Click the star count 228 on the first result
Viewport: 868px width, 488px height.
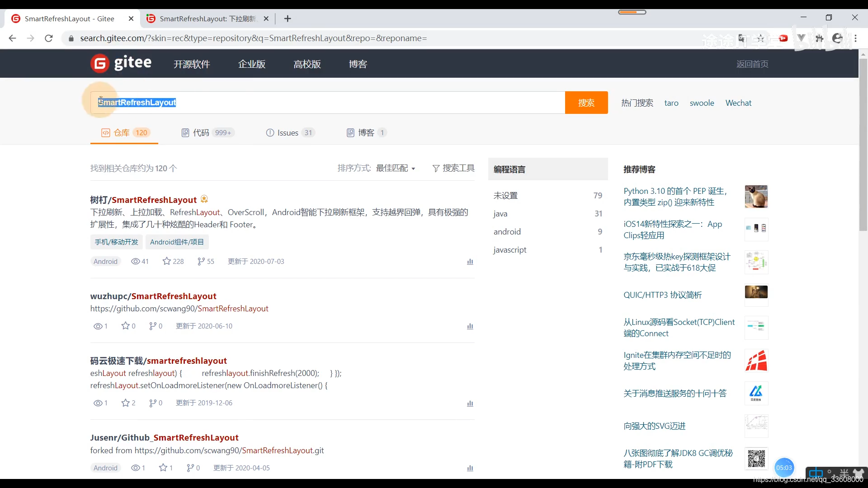click(173, 261)
